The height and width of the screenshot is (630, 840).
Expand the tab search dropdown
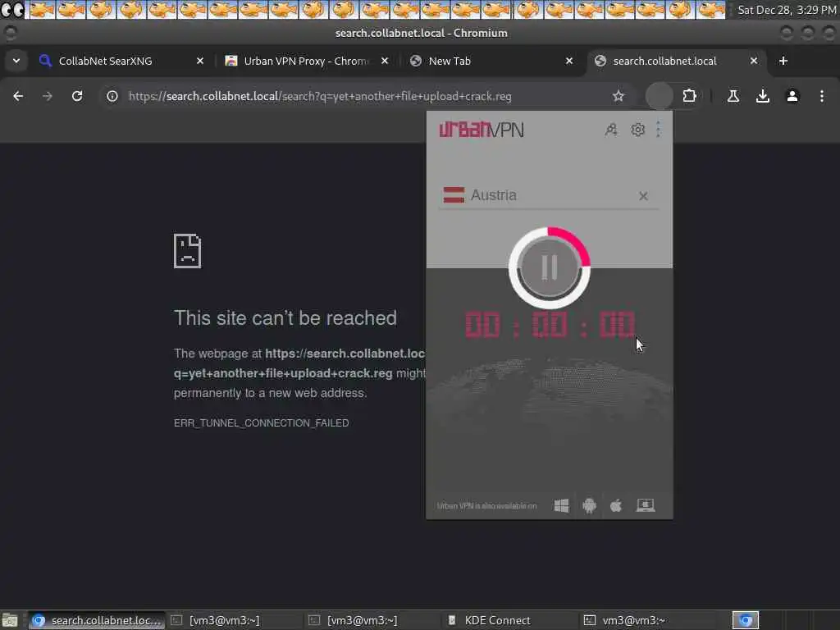(x=16, y=61)
